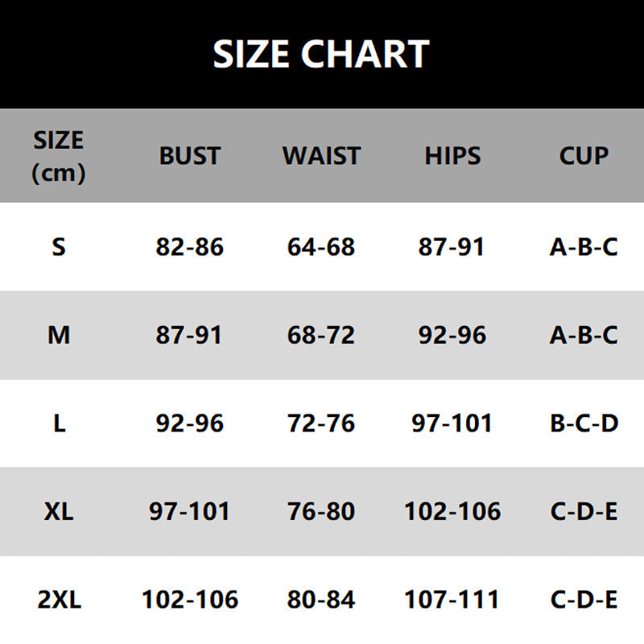Click the L size row label
The width and height of the screenshot is (644, 644).
pos(58,423)
